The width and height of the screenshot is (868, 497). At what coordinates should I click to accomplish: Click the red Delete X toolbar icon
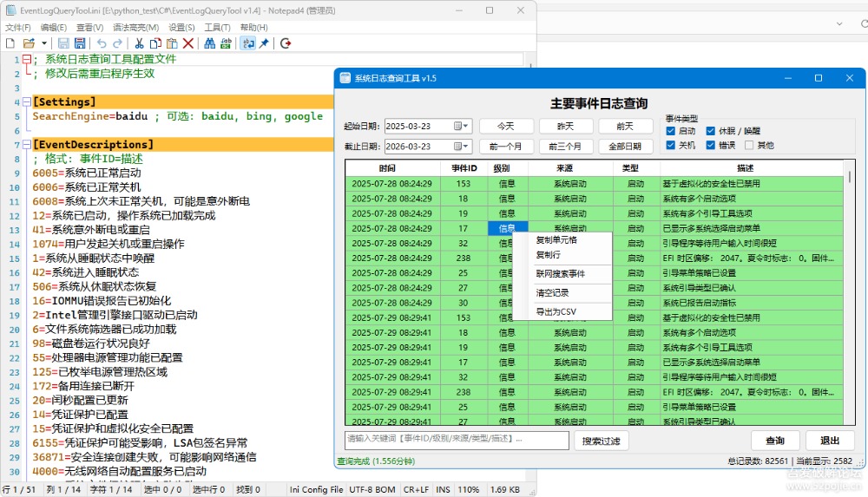188,43
